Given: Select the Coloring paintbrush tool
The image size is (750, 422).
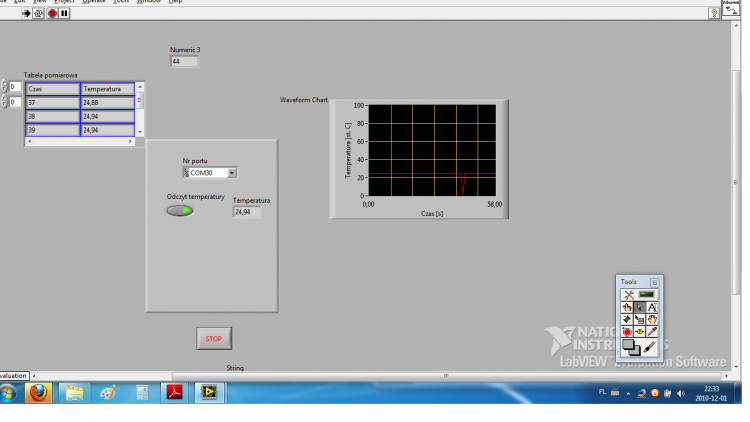Looking at the screenshot, I should (x=649, y=347).
